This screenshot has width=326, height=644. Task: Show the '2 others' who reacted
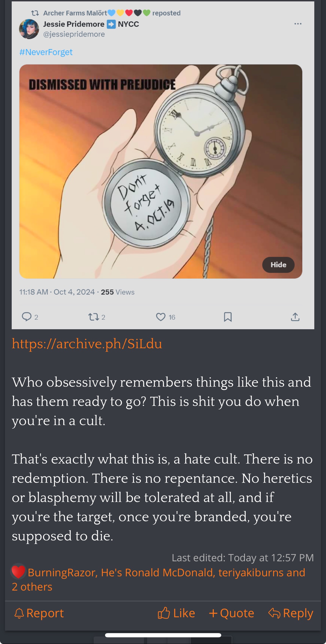pyautogui.click(x=32, y=587)
